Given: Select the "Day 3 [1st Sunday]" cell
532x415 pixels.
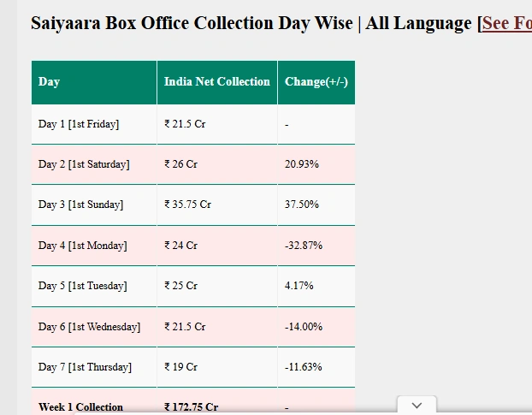Looking at the screenshot, I should click(80, 205).
